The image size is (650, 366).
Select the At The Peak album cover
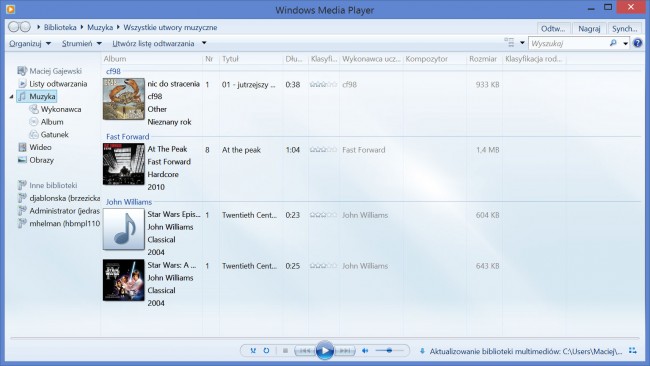(x=124, y=164)
